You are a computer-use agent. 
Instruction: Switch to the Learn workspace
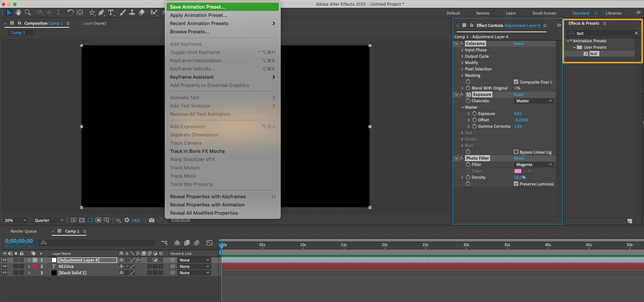click(x=511, y=13)
